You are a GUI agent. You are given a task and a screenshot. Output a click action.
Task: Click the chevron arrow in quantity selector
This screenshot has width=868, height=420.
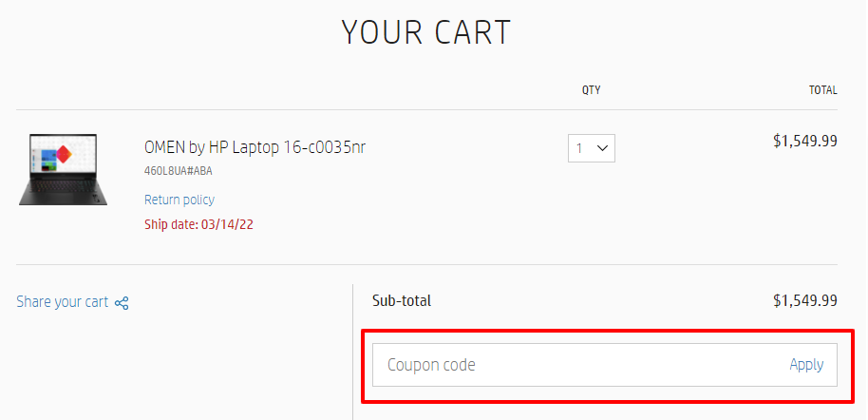point(602,148)
